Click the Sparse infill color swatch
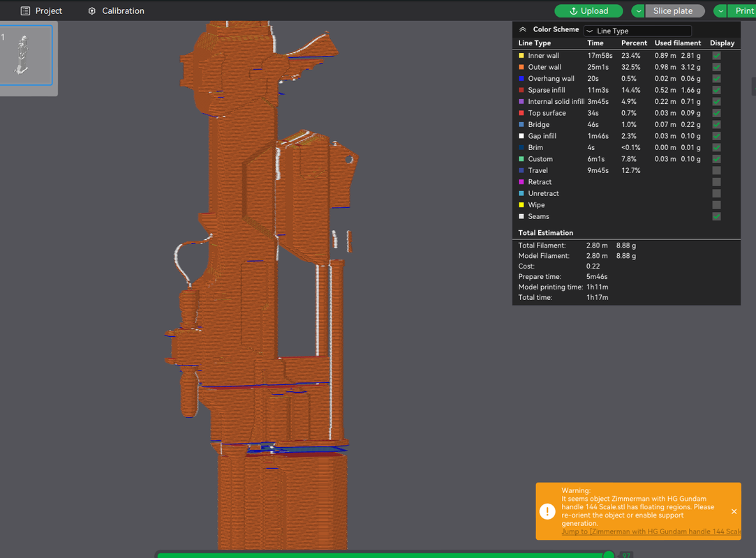The width and height of the screenshot is (756, 558). [x=521, y=90]
